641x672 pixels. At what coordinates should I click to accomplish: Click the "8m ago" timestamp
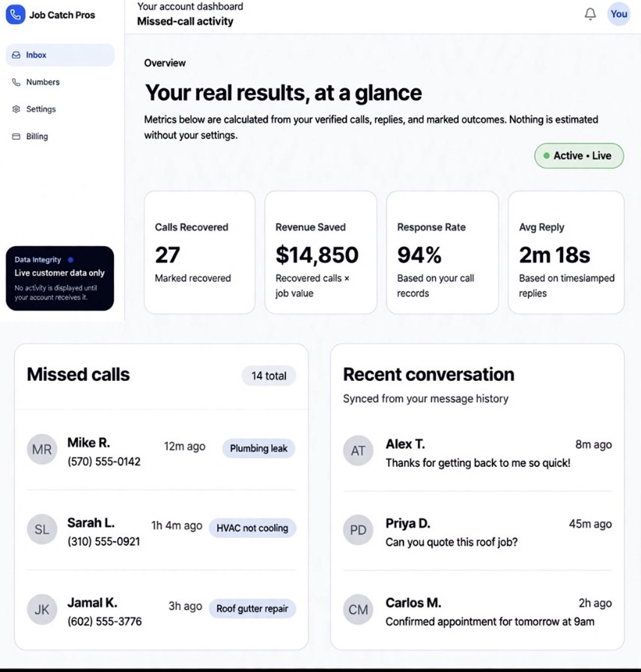point(593,445)
